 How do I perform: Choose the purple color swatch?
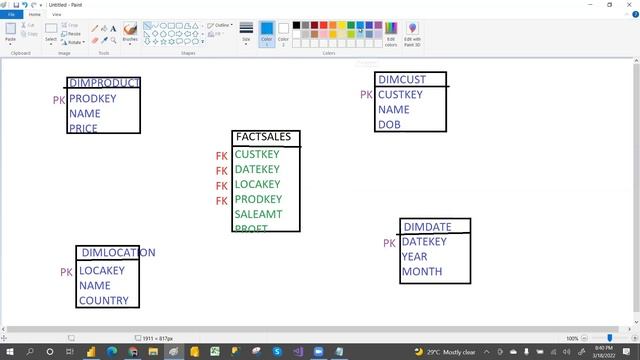pyautogui.click(x=378, y=25)
